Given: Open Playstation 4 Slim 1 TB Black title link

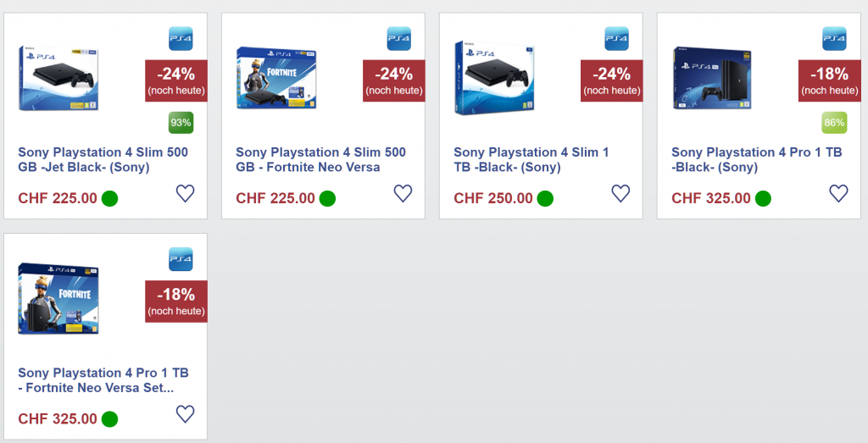Looking at the screenshot, I should click(531, 160).
